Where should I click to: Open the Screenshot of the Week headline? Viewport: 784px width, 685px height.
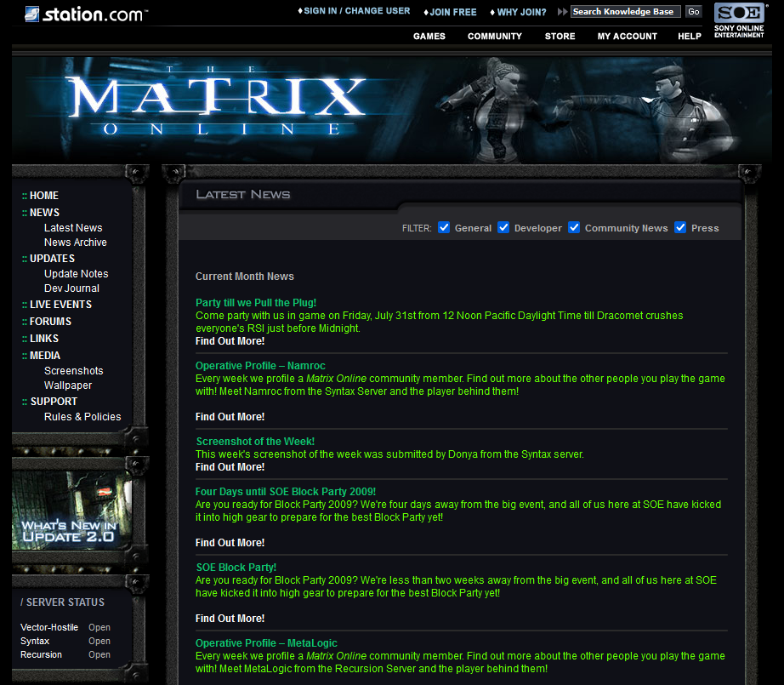click(255, 442)
